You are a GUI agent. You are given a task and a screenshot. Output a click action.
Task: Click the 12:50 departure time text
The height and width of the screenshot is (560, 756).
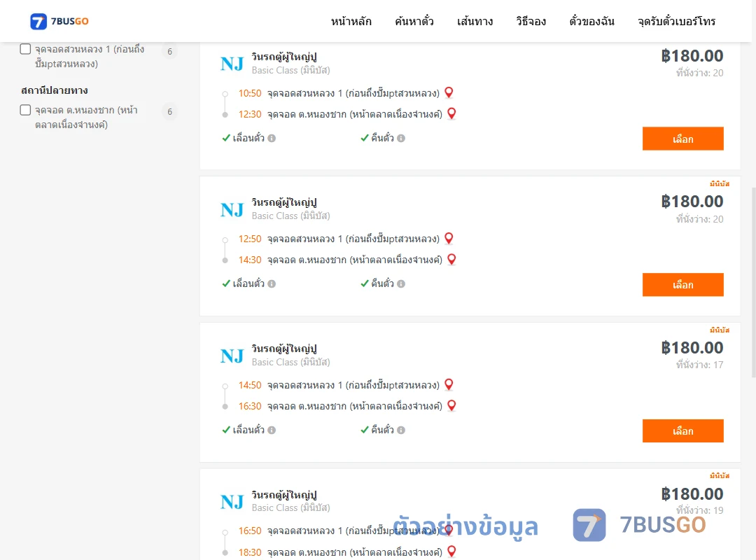pyautogui.click(x=250, y=239)
